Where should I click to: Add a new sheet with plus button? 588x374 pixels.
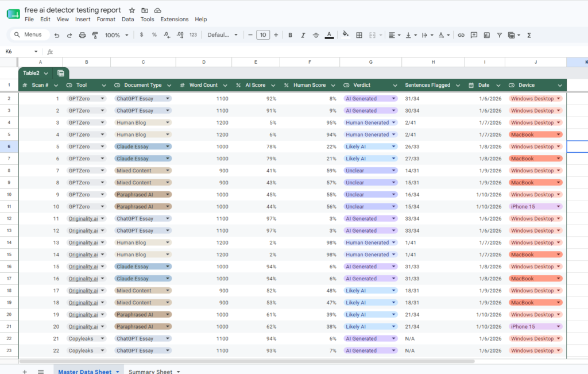(x=25, y=371)
